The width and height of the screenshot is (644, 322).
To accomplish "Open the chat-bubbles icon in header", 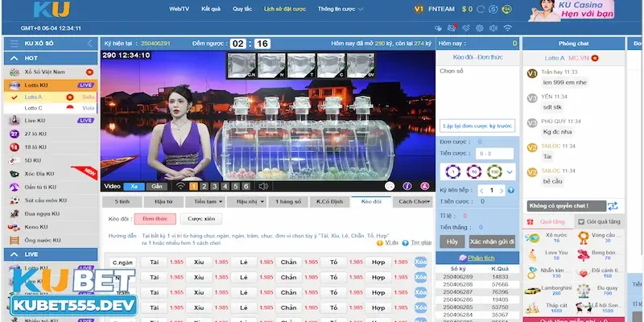I will click(439, 28).
